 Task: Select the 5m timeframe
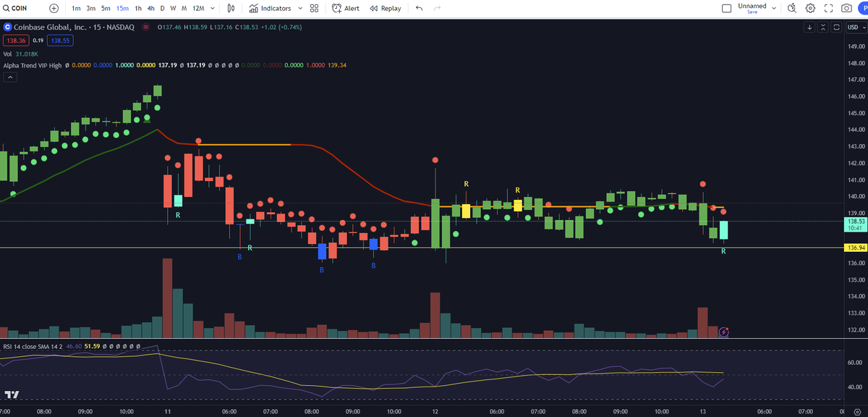tap(106, 8)
